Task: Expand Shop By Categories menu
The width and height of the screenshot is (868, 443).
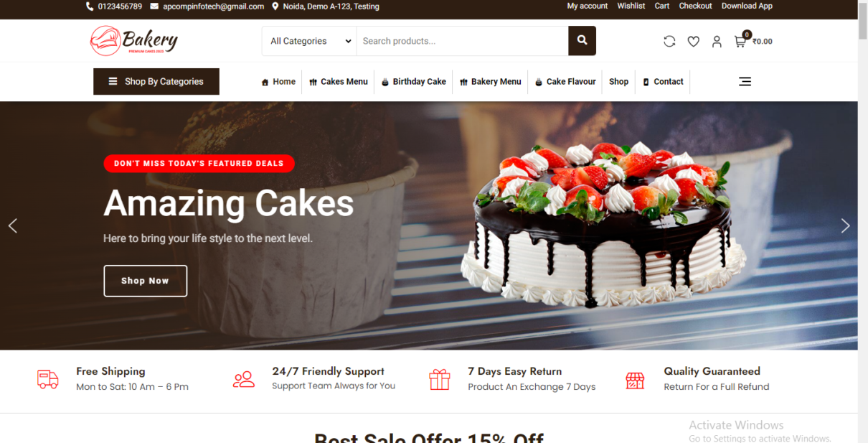Action: (x=156, y=81)
